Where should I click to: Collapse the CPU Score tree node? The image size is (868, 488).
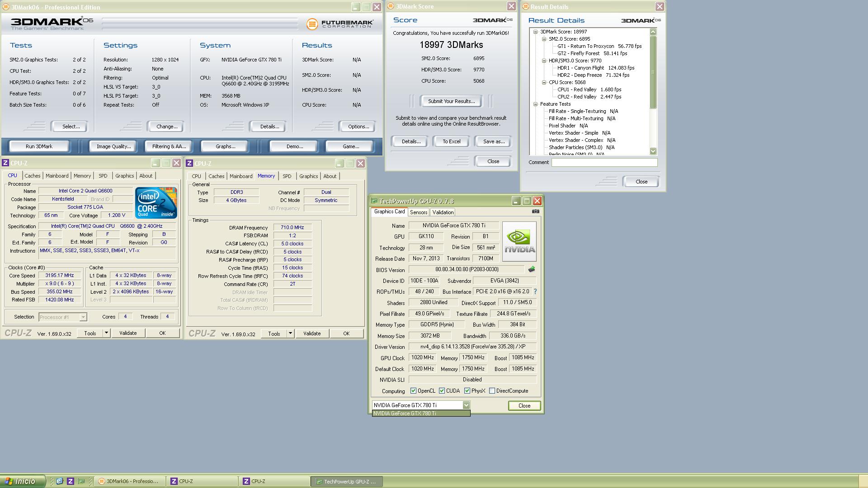(544, 82)
